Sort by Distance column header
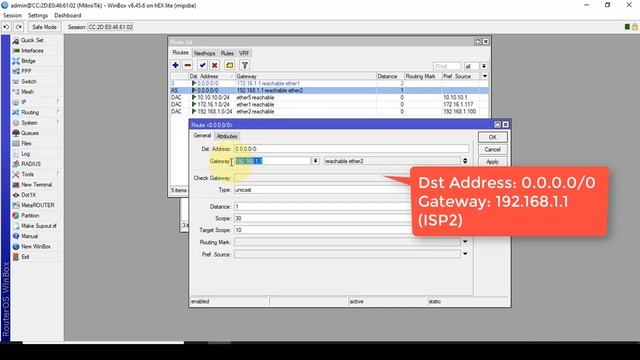640x360 pixels. (x=390, y=76)
